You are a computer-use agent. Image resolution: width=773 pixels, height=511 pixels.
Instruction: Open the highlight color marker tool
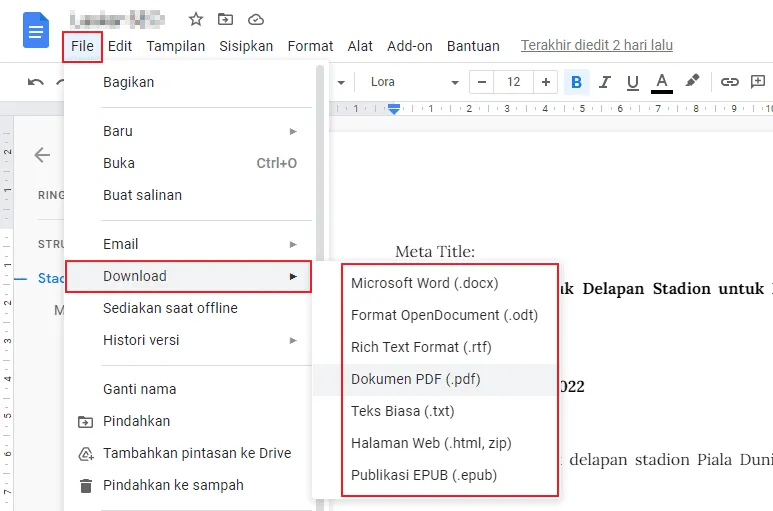692,81
